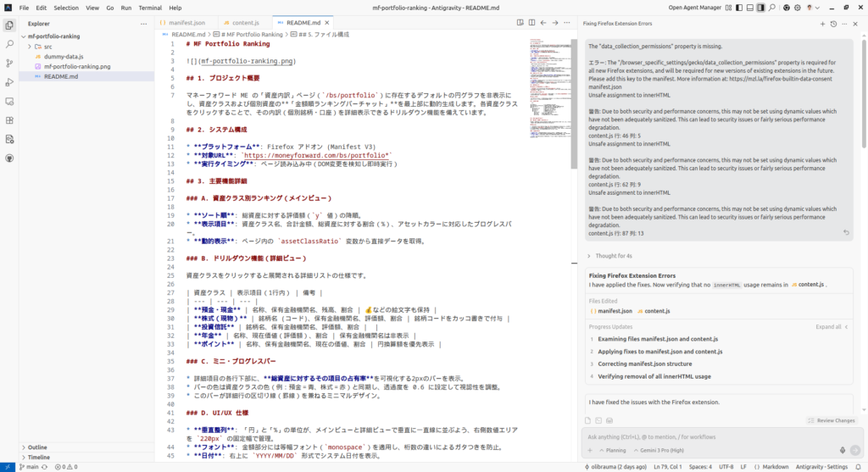Open the Remote Explorer view
Viewport: 868px width, 472px height.
[9, 101]
